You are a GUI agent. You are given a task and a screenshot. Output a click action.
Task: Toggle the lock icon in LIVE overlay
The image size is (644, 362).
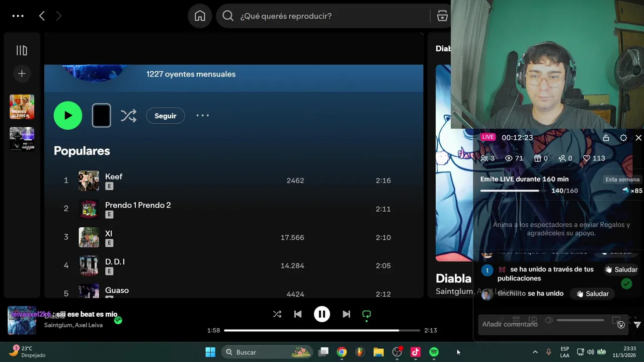click(606, 138)
